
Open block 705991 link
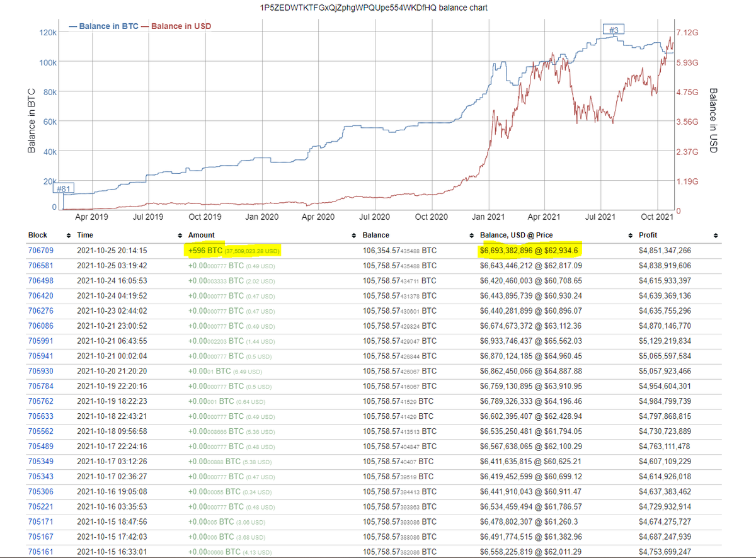point(41,341)
